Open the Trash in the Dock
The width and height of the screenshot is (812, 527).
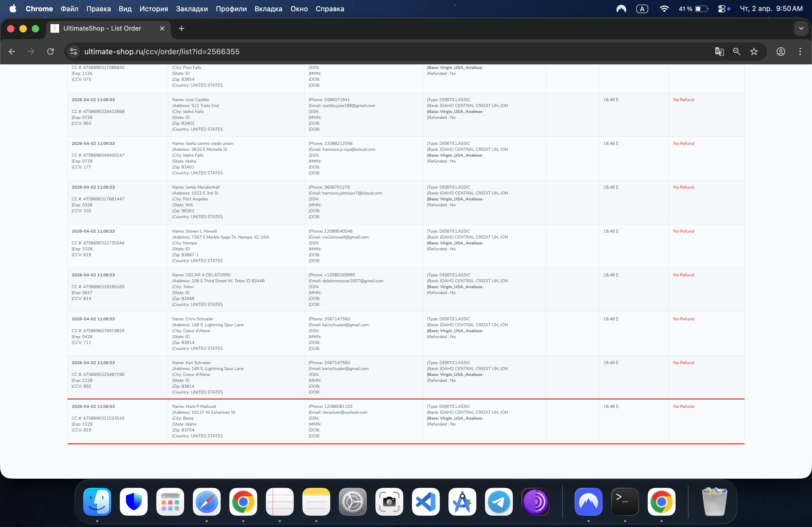pyautogui.click(x=715, y=502)
